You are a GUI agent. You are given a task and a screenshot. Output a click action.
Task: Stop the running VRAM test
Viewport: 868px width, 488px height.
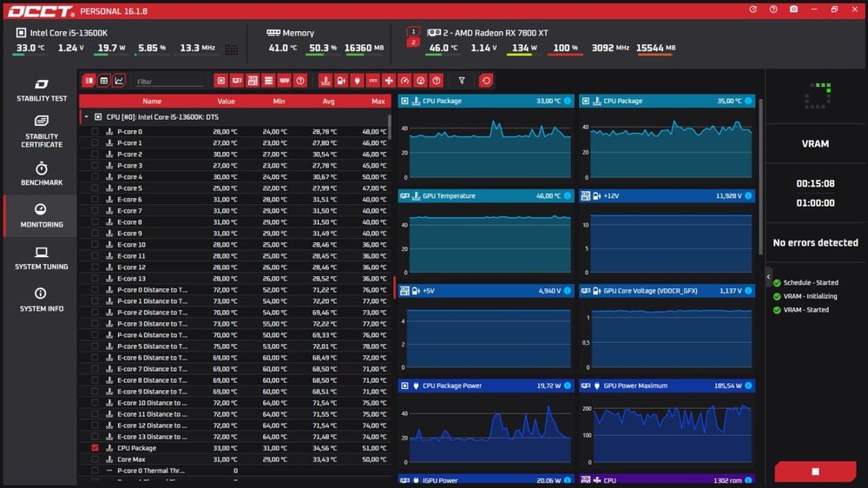coord(815,472)
